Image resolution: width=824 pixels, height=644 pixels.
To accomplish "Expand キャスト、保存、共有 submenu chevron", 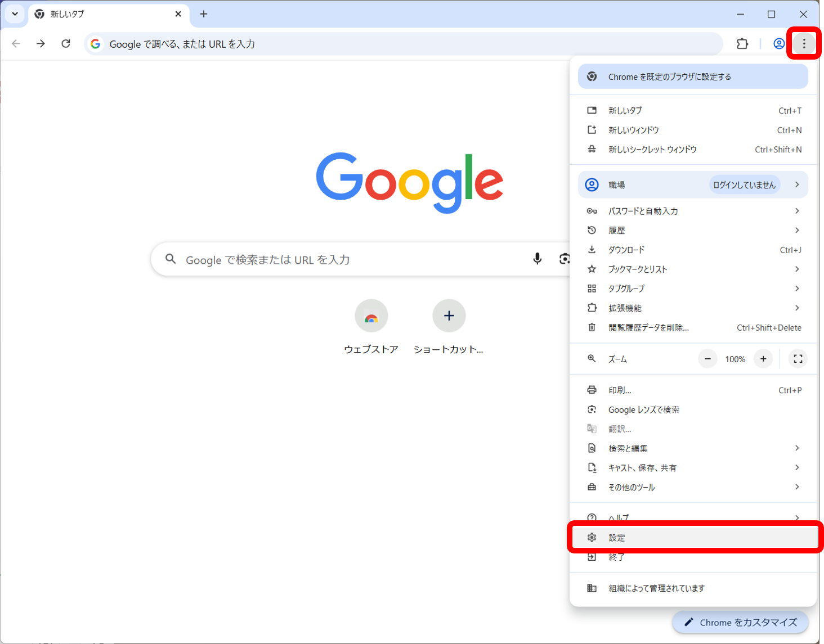I will pos(797,467).
